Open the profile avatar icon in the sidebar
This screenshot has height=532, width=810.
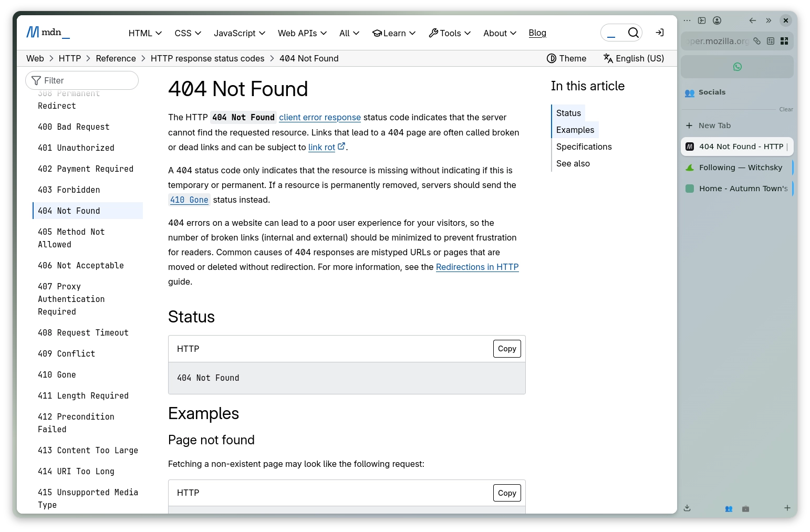pyautogui.click(x=717, y=20)
